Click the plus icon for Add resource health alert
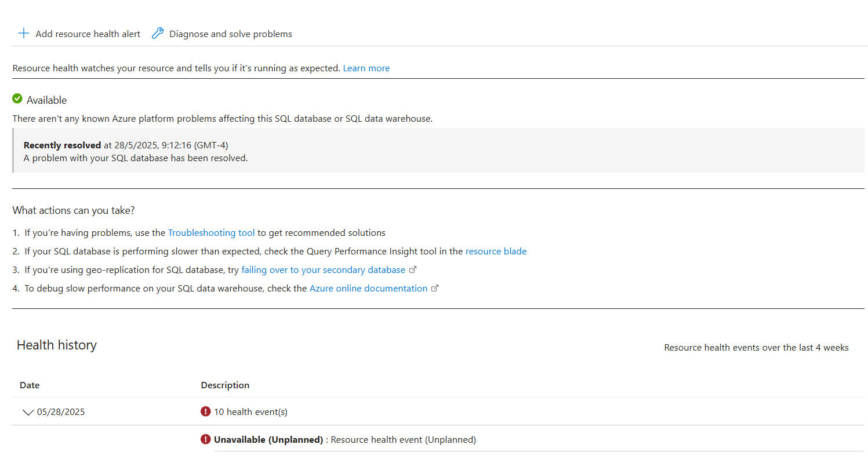This screenshot has width=868, height=459. point(23,34)
